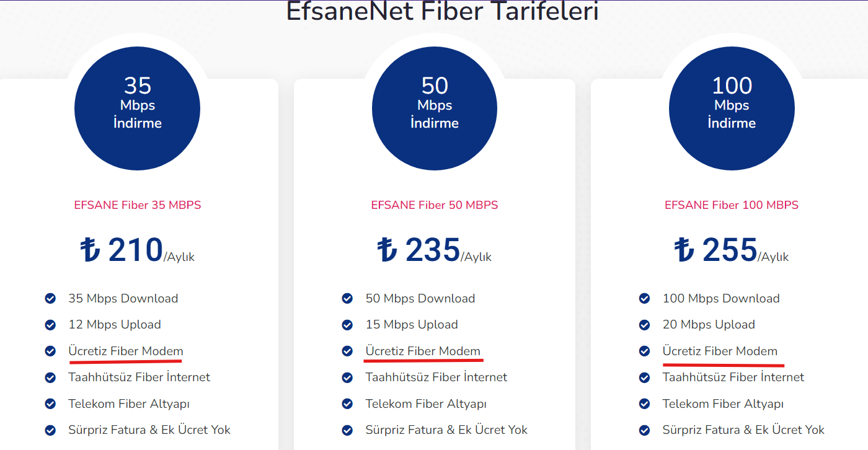Open the EFSANE Fiber 35 MBPS link

138,205
